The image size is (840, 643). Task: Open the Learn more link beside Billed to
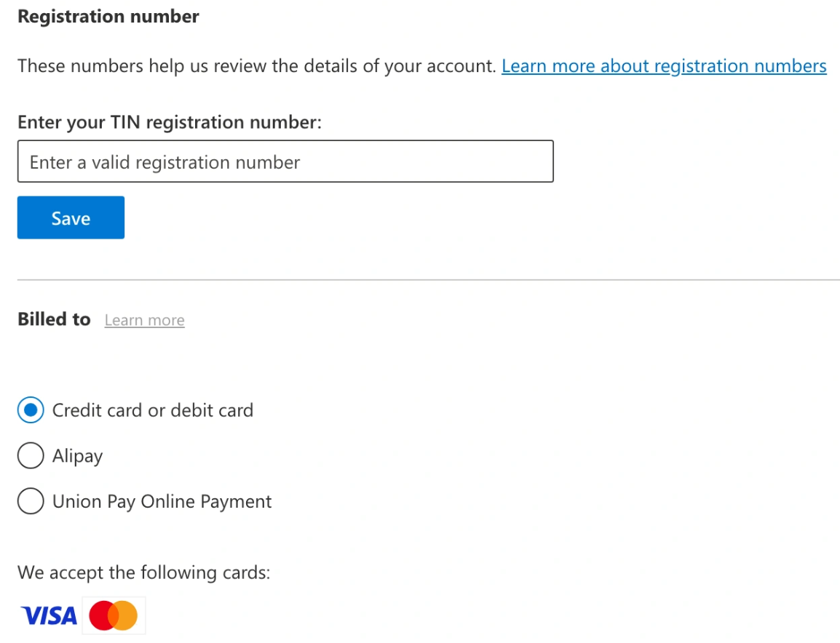[144, 321]
